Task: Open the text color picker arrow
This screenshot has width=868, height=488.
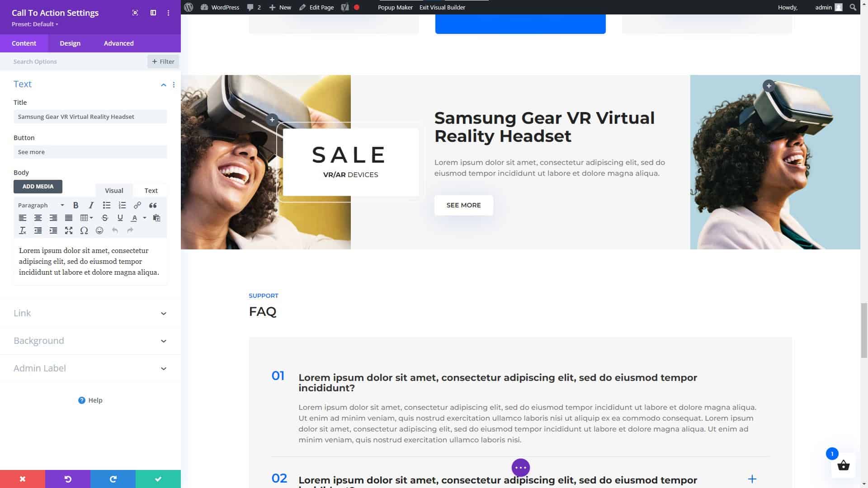Action: pos(145,218)
